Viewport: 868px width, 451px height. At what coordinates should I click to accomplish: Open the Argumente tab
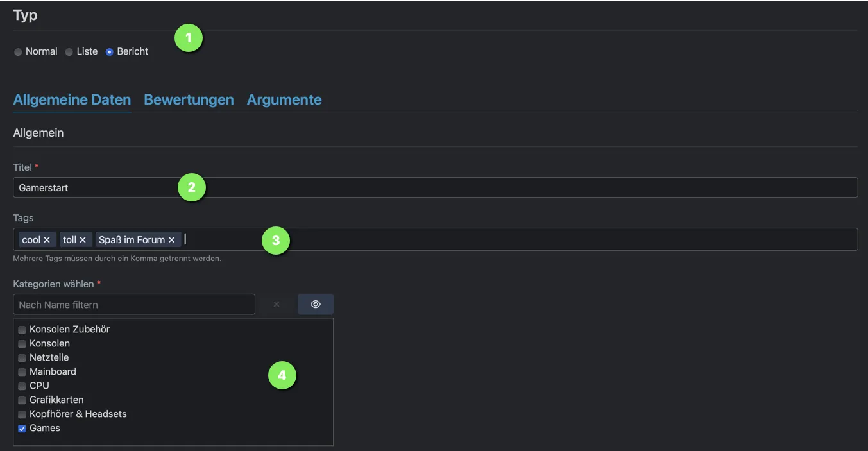(284, 100)
